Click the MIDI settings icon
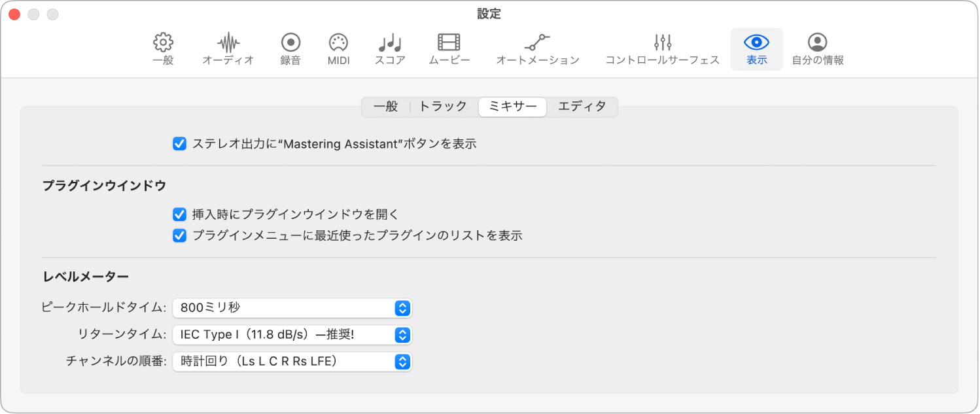Viewport: 980px width, 414px height. pos(338,48)
